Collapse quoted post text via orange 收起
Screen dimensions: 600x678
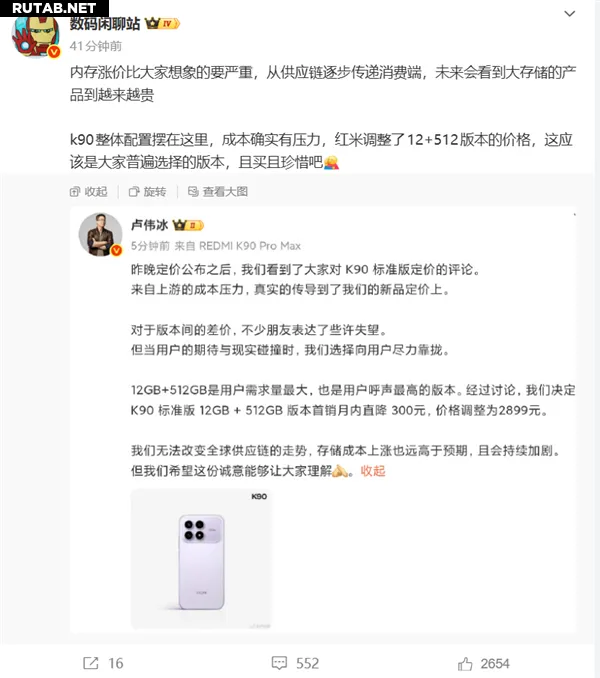point(373,470)
